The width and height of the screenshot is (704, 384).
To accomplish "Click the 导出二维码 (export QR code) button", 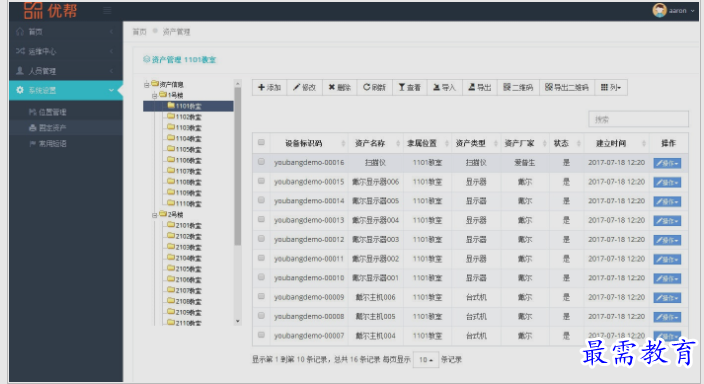I will click(567, 88).
